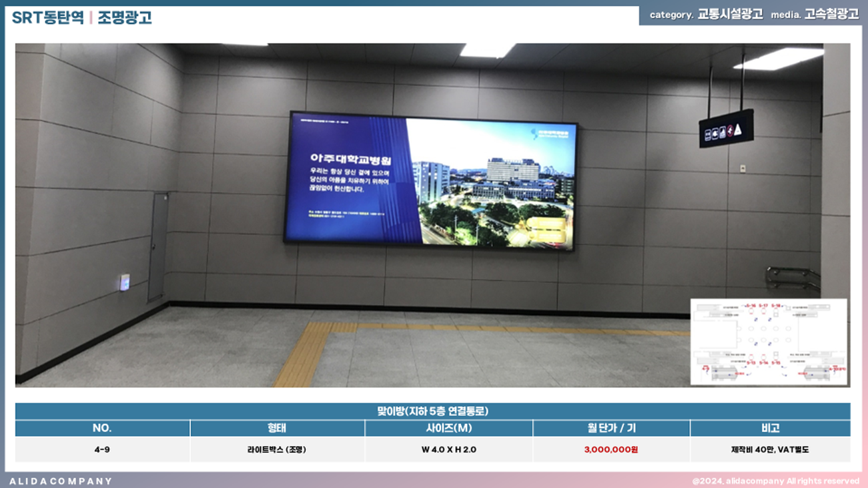Click the small emergency light on left wall
The height and width of the screenshot is (488, 868).
point(124,282)
